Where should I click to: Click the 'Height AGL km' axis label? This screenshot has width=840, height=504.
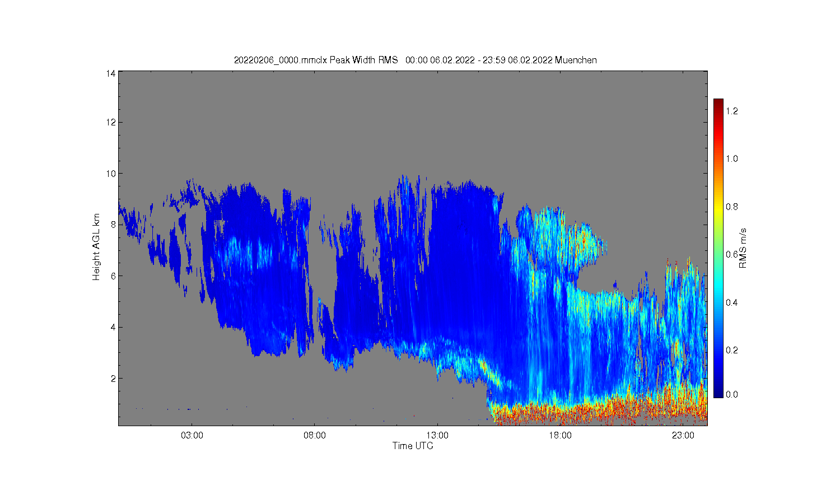[x=96, y=247]
